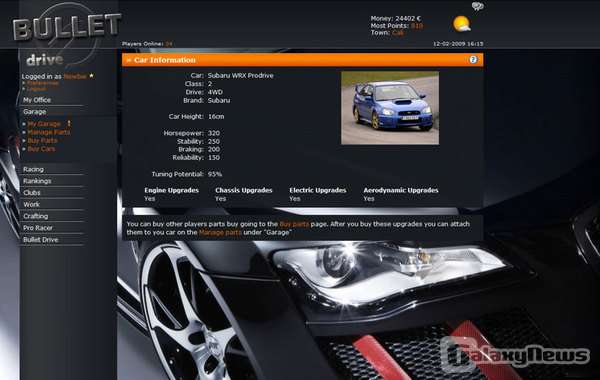Click the sunny weather icon
The image size is (600, 380).
point(461,24)
